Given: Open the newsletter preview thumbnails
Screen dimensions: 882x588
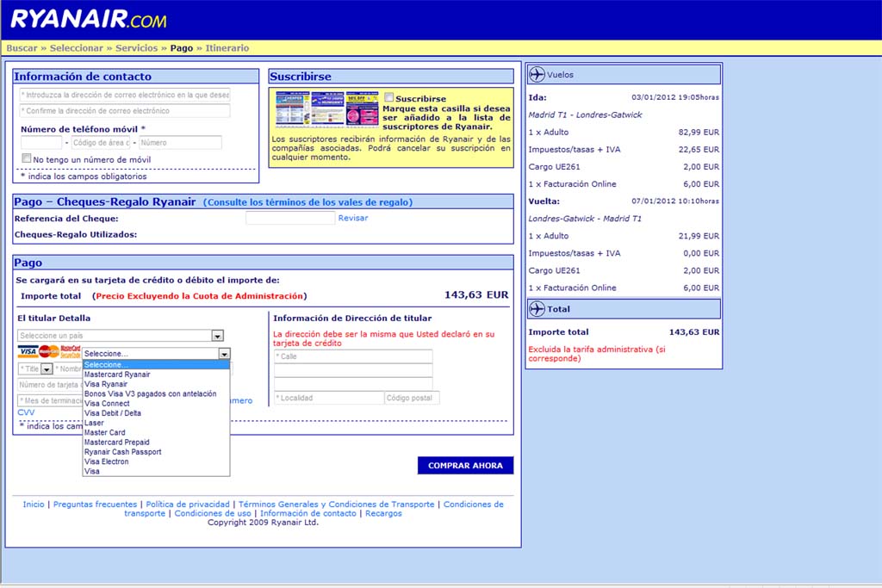Looking at the screenshot, I should 326,109.
